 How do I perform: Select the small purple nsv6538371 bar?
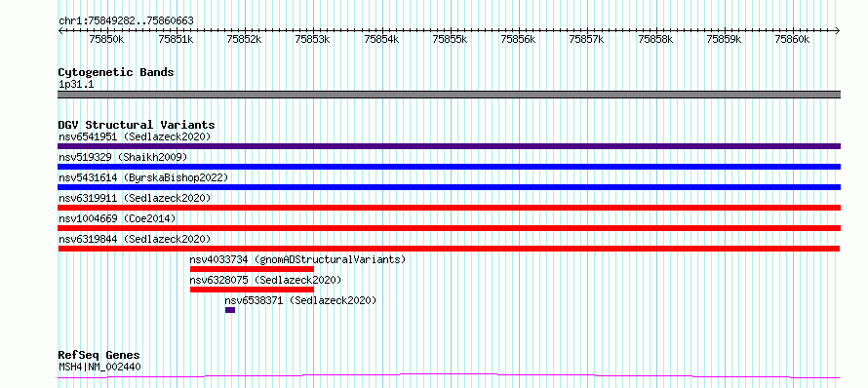(230, 310)
